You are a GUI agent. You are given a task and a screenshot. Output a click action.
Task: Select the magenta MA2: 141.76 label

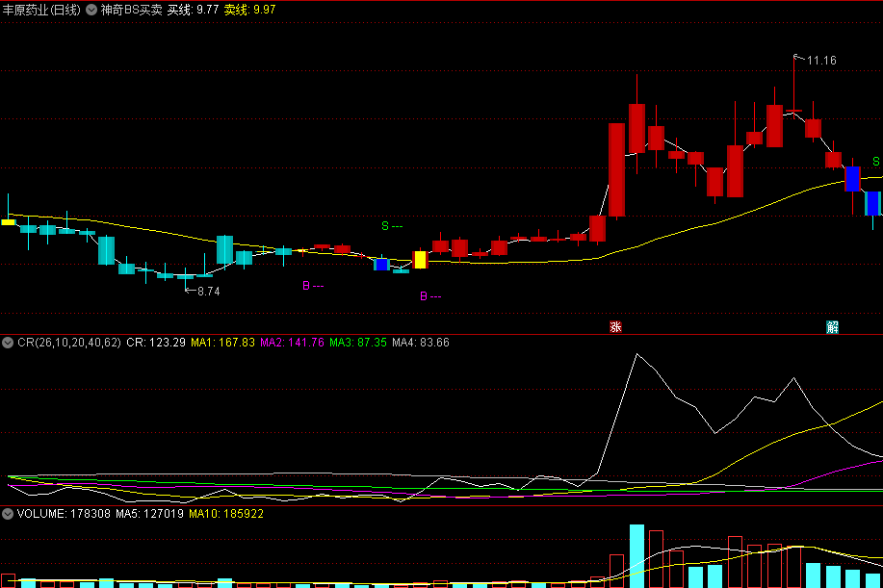click(x=293, y=343)
